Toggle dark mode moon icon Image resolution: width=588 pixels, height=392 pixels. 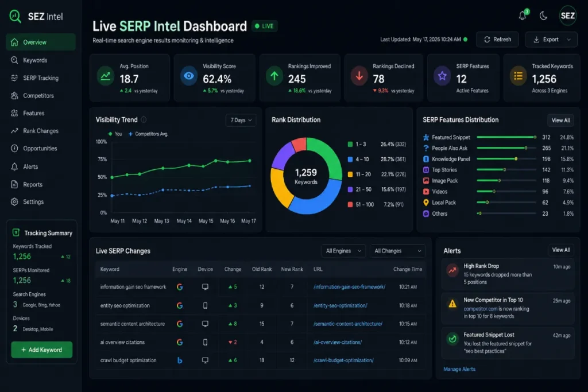tap(543, 15)
